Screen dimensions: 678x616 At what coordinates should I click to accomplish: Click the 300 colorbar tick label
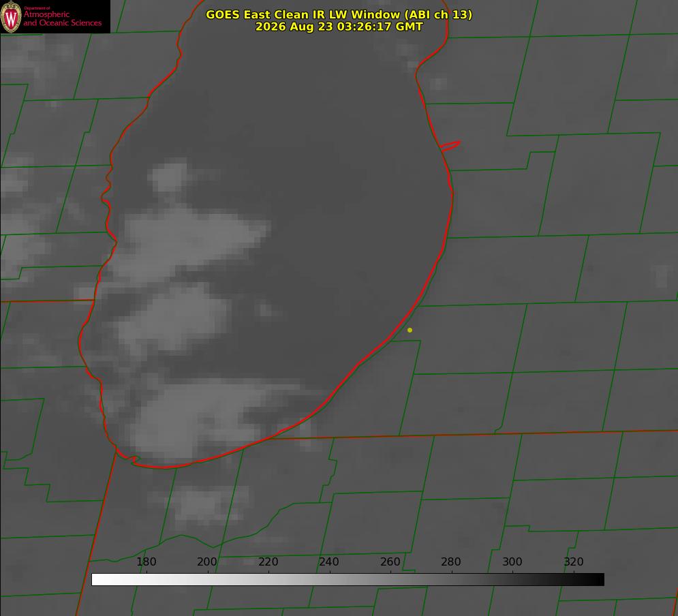coord(512,561)
